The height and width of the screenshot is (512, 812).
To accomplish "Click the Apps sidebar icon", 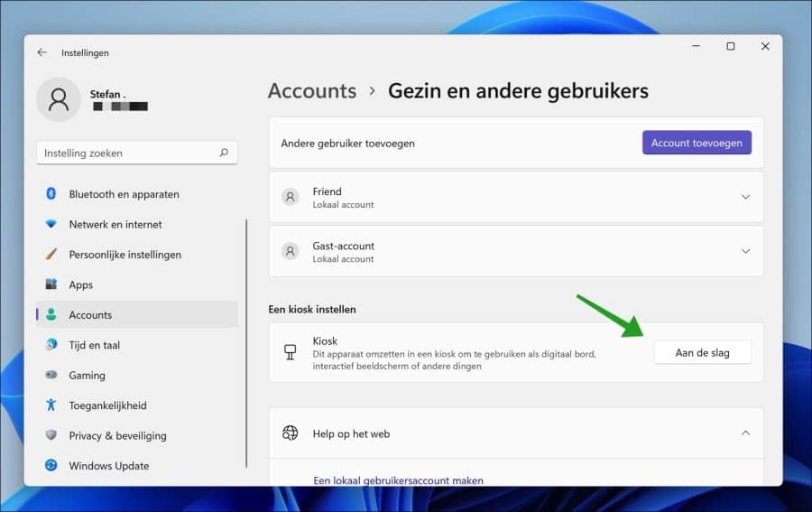I will point(51,284).
